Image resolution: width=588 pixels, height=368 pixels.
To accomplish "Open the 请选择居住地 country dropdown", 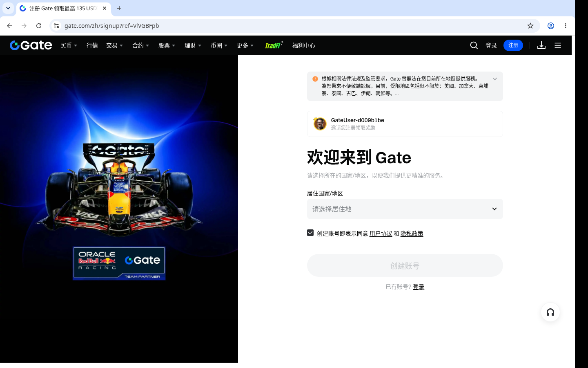I will (405, 209).
